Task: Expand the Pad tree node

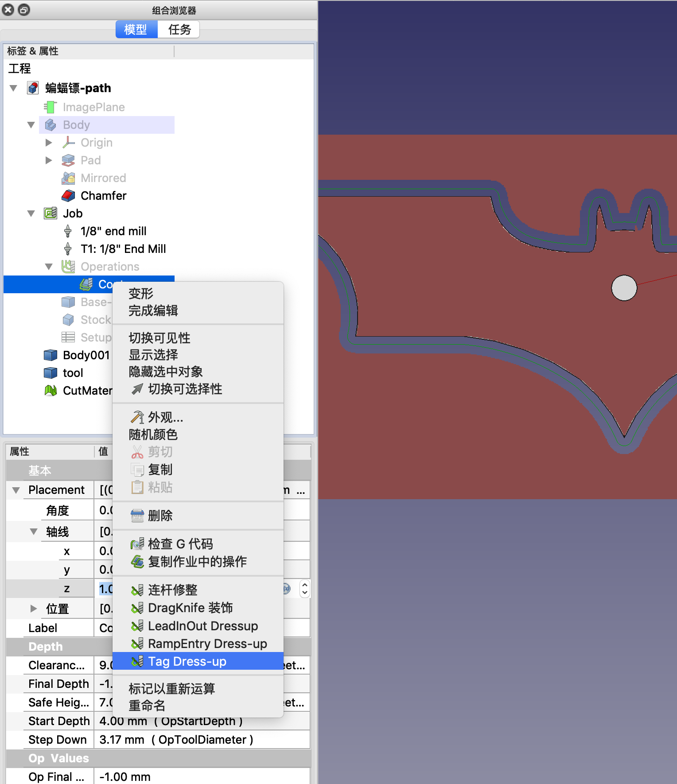Action: coord(49,160)
